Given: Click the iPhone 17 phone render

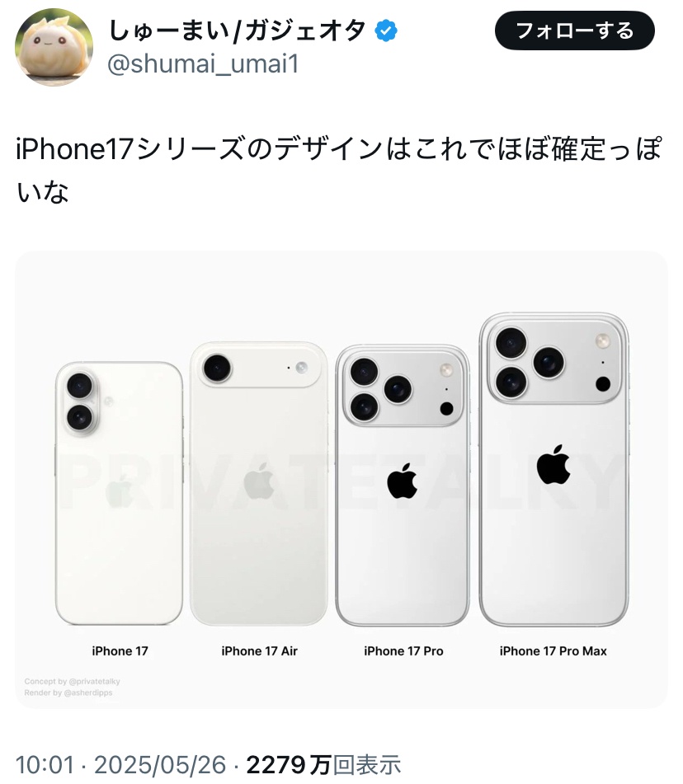Looking at the screenshot, I should [x=119, y=494].
